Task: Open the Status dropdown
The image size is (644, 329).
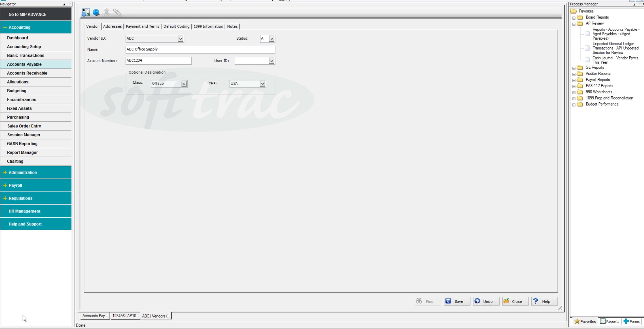Action: 271,39
